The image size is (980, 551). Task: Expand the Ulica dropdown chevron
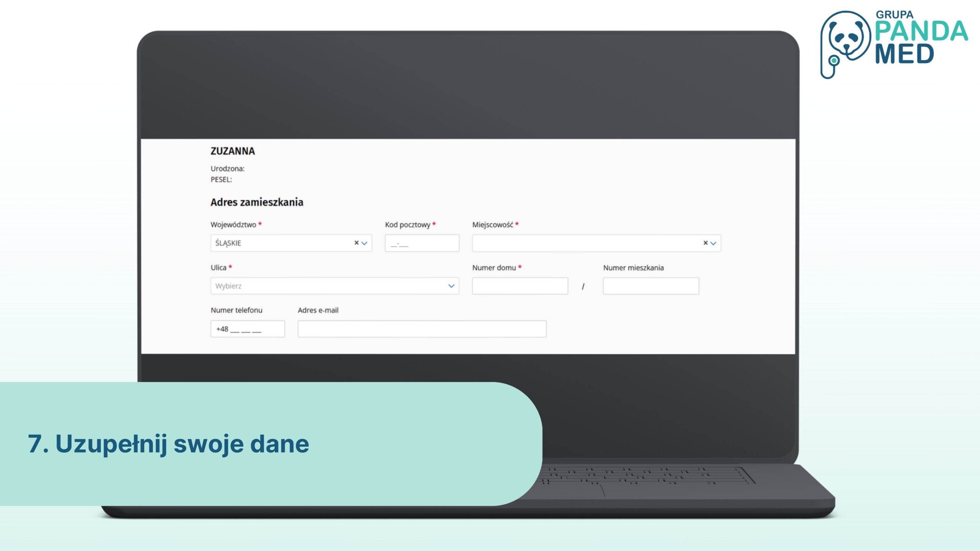coord(451,286)
